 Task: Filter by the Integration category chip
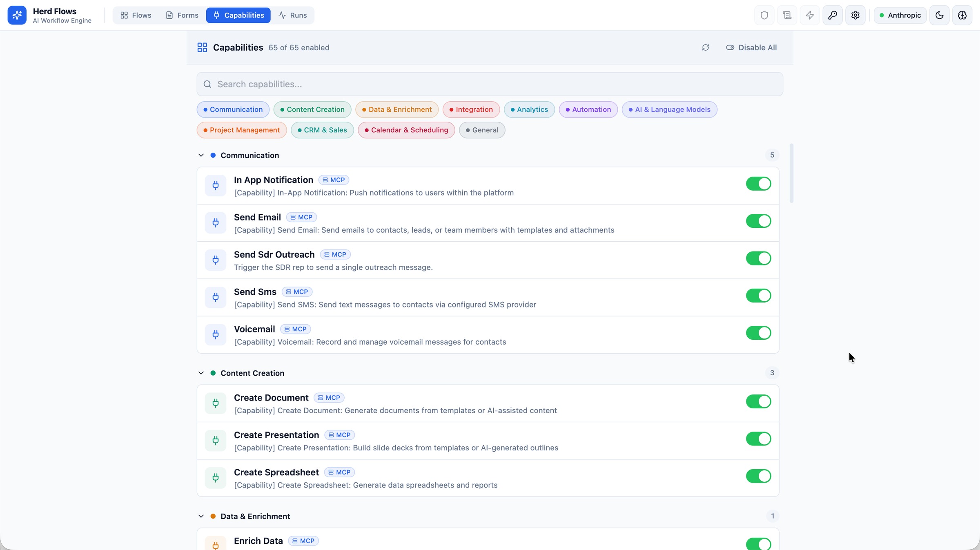(x=471, y=109)
